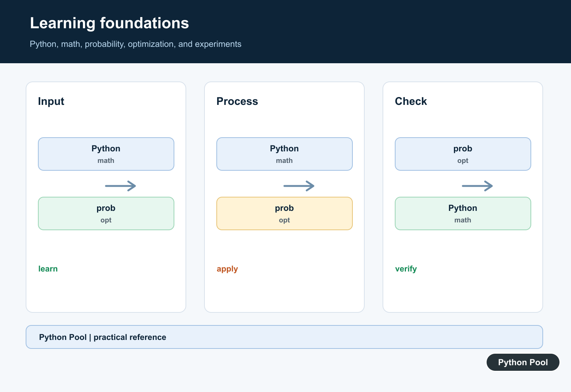Select the Check card title
Screen dimensions: 571x392
coord(411,101)
